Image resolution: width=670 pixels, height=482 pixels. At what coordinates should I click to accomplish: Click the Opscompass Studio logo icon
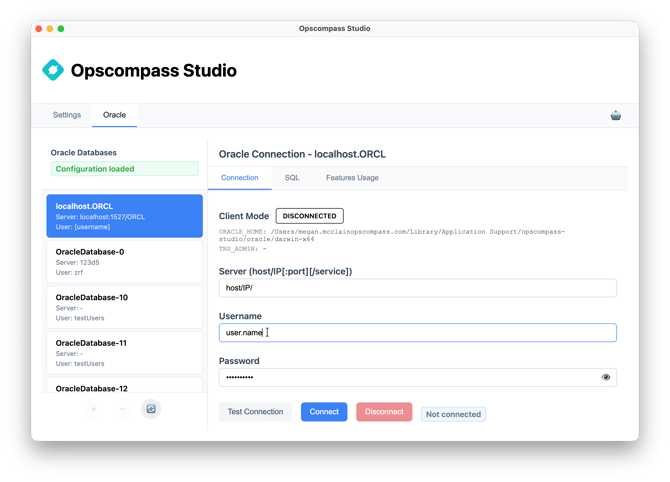point(53,71)
